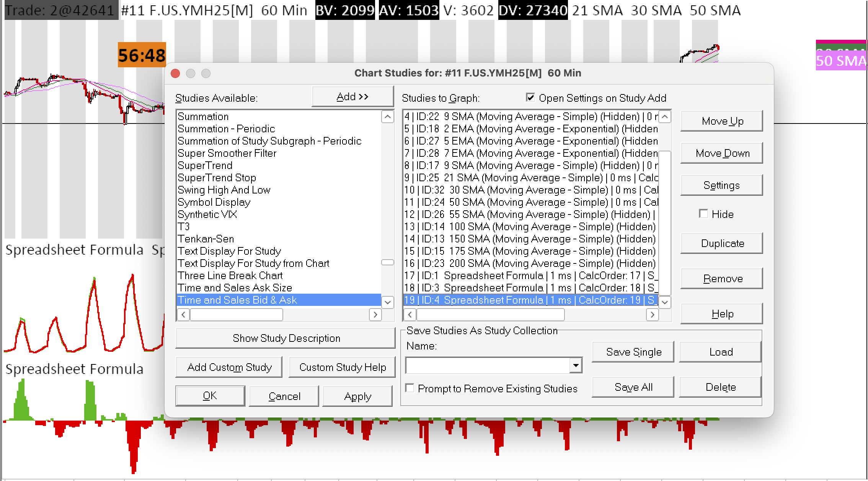Uncheck Open Settings on Study Add
The height and width of the screenshot is (481, 868).
coord(530,98)
